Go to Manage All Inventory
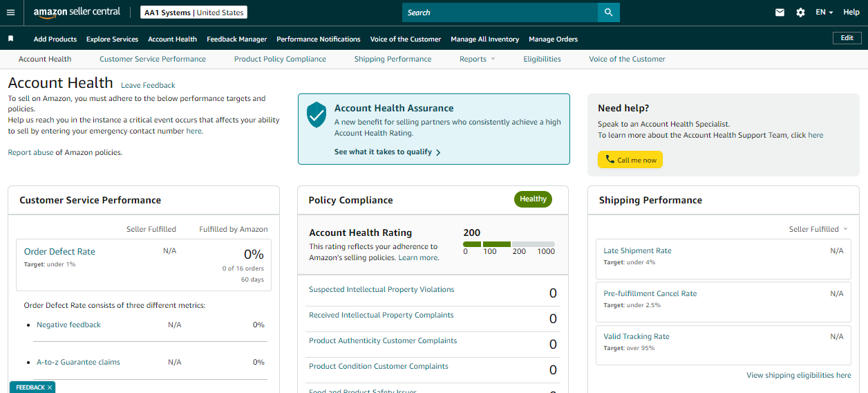 click(485, 39)
